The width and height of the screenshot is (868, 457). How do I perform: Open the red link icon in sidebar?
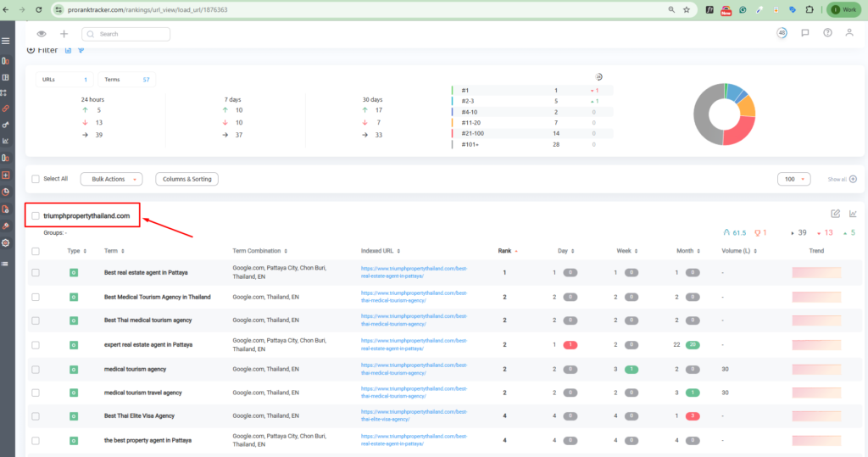pos(6,109)
